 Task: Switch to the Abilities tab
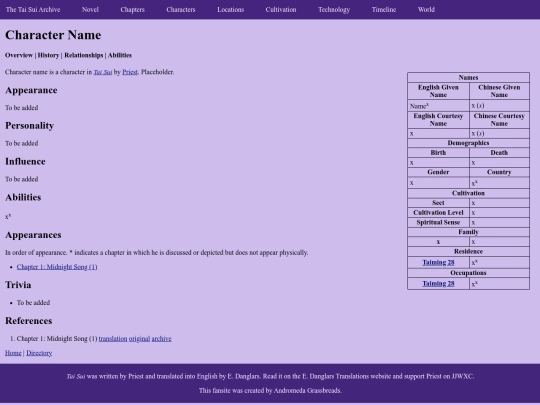pos(120,55)
